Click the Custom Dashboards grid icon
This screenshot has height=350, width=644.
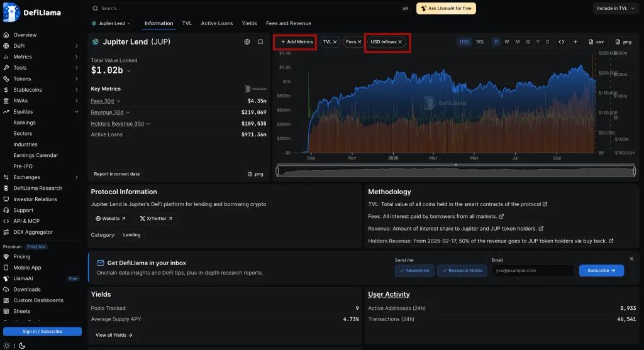pyautogui.click(x=6, y=300)
